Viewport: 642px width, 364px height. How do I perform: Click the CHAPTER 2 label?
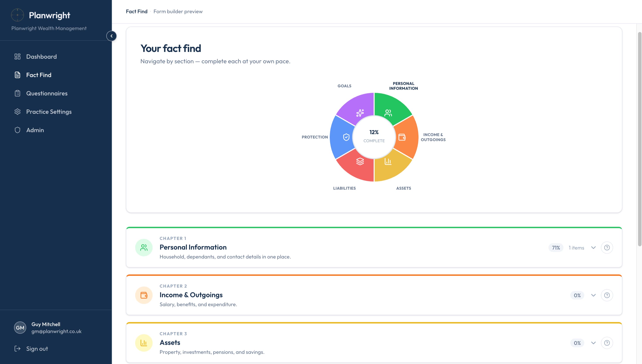tap(173, 286)
